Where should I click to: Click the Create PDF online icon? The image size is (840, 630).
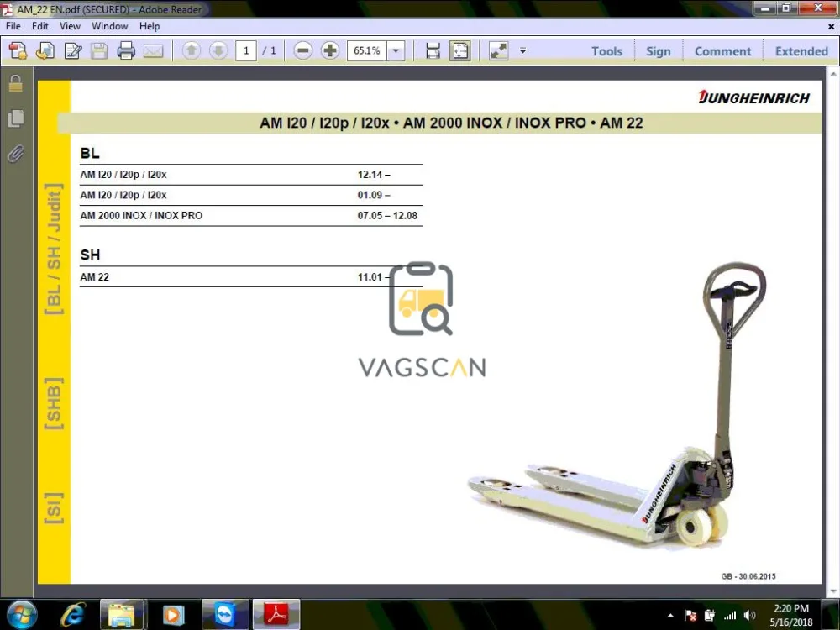tap(18, 51)
